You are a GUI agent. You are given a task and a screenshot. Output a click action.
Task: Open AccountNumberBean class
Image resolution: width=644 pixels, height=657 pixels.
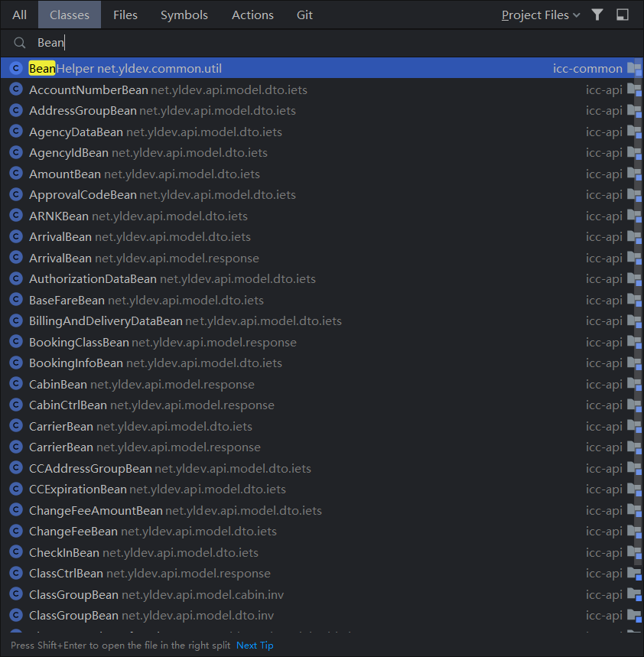322,89
